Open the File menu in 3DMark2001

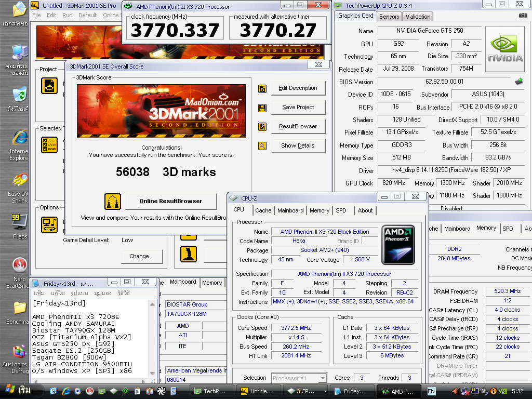[36, 15]
